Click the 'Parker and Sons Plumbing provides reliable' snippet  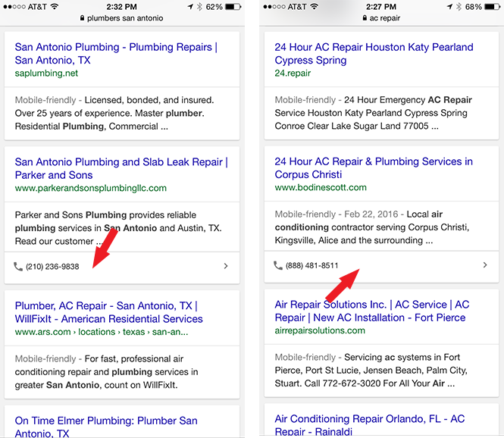(x=118, y=228)
